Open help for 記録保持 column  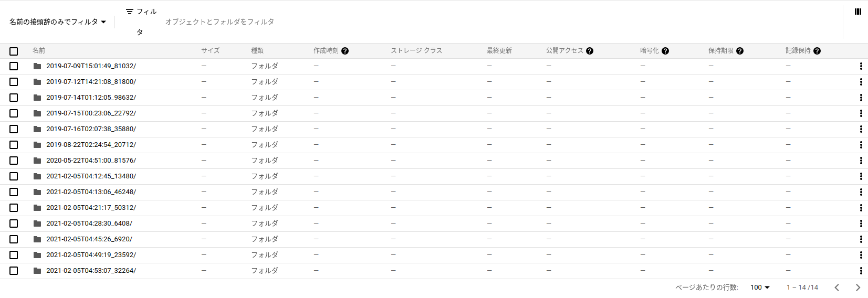[x=817, y=51]
